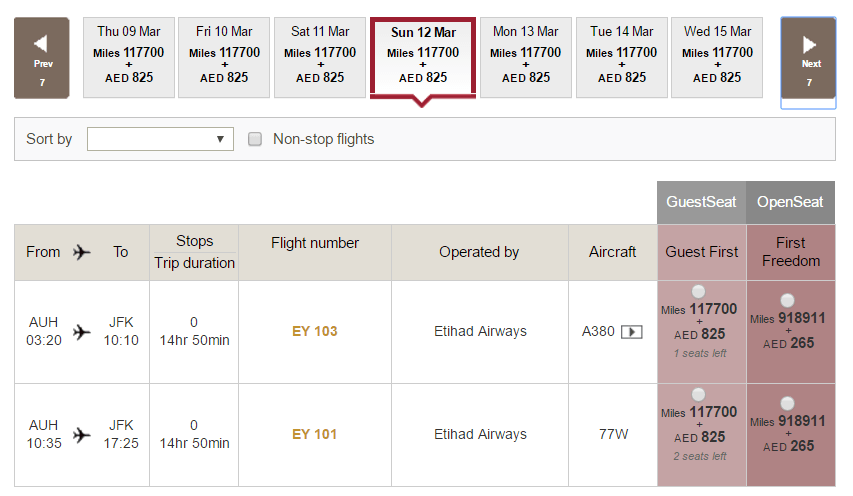Select Guest First fare for EY 101
Screen dimensions: 853x496
pyautogui.click(x=699, y=394)
